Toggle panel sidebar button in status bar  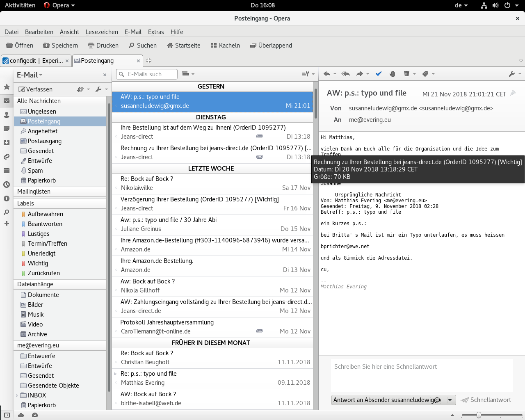7,415
